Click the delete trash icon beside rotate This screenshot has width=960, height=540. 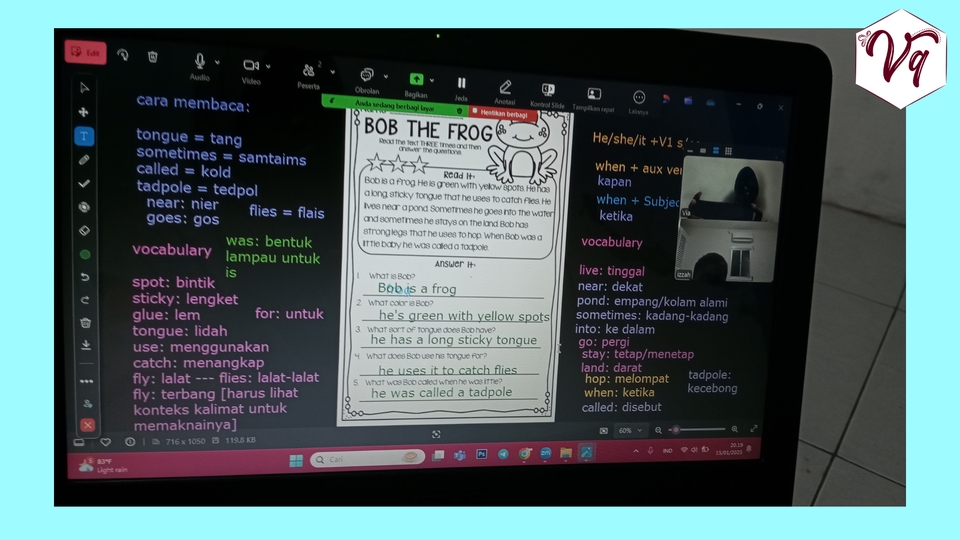click(x=152, y=57)
